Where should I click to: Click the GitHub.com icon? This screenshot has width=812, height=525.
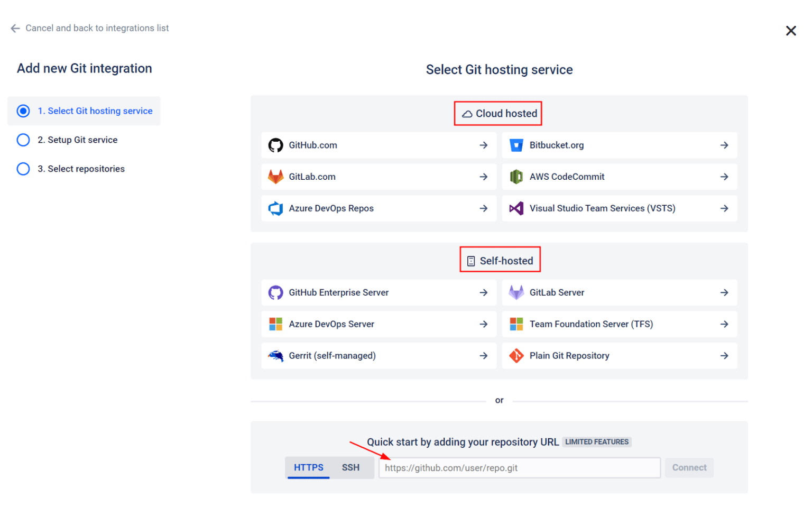(x=275, y=145)
